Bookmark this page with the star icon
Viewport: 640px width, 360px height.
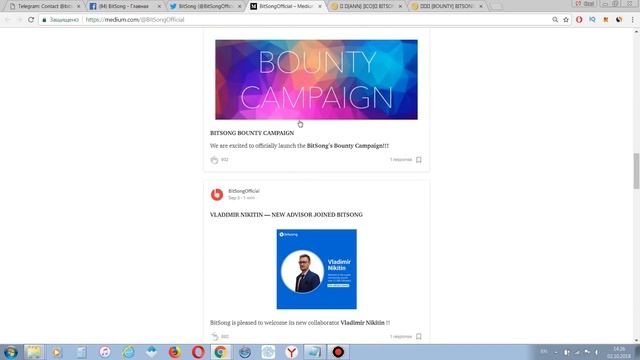click(566, 20)
